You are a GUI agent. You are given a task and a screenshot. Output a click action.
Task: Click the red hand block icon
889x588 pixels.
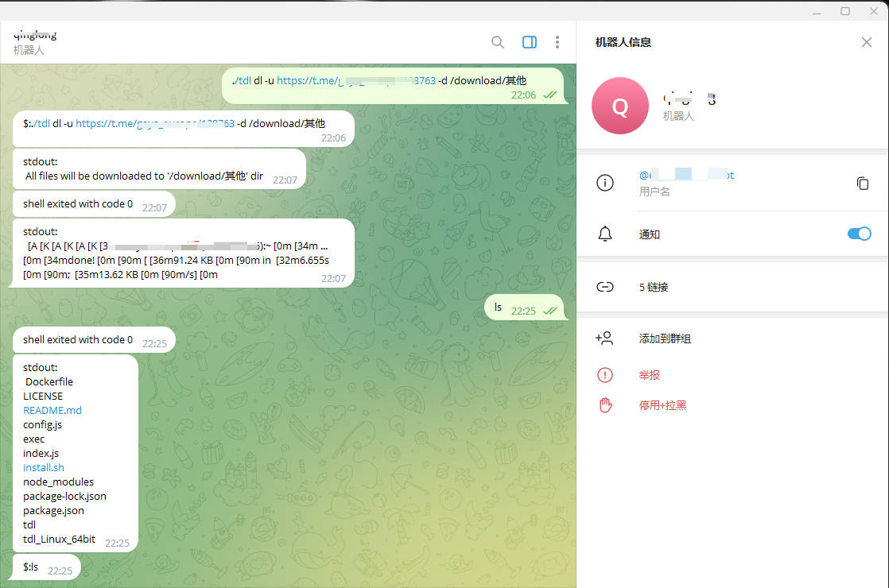[x=605, y=404]
